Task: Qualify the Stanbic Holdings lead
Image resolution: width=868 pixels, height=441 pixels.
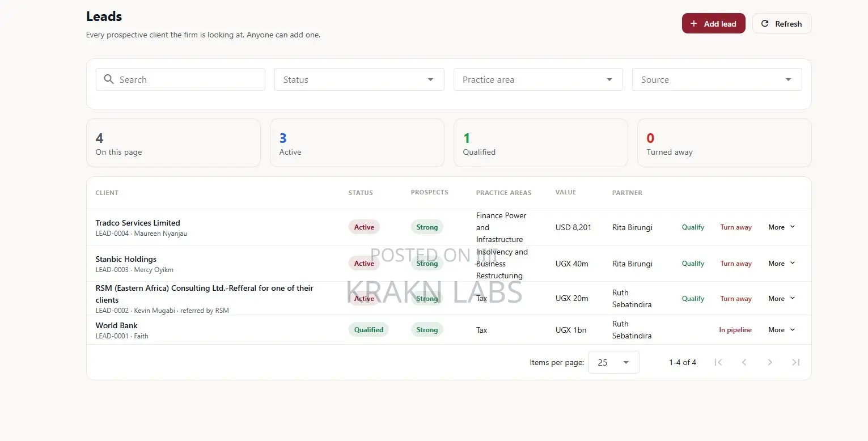Action: click(x=693, y=264)
